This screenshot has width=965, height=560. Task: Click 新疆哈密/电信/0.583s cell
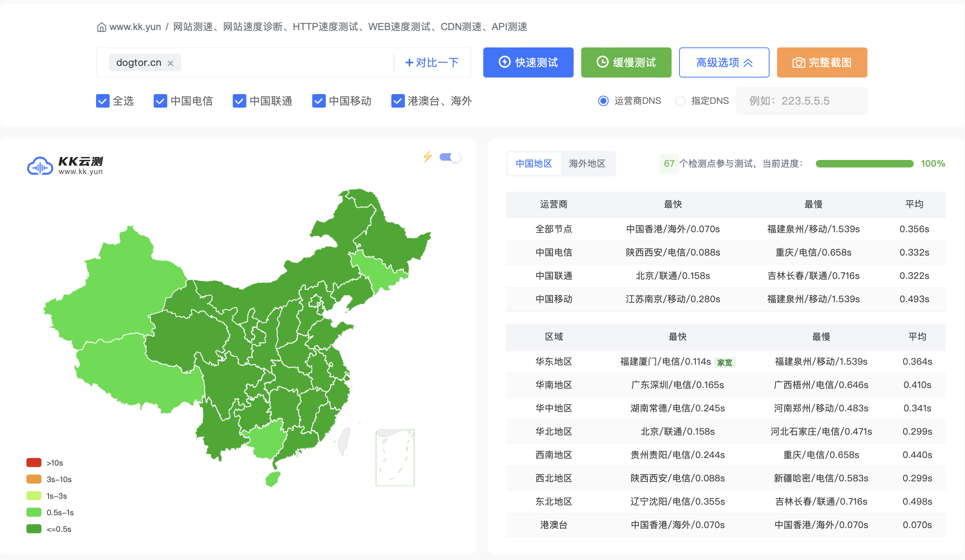pos(821,478)
